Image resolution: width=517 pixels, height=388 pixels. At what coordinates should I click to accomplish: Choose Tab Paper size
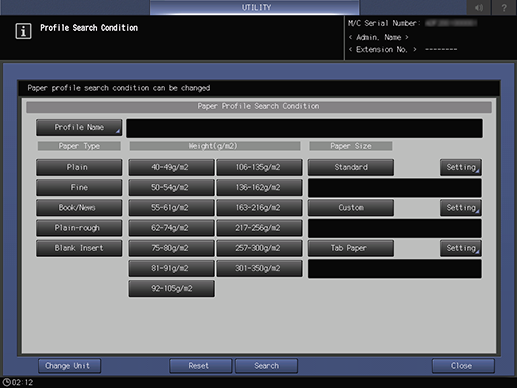click(x=351, y=248)
